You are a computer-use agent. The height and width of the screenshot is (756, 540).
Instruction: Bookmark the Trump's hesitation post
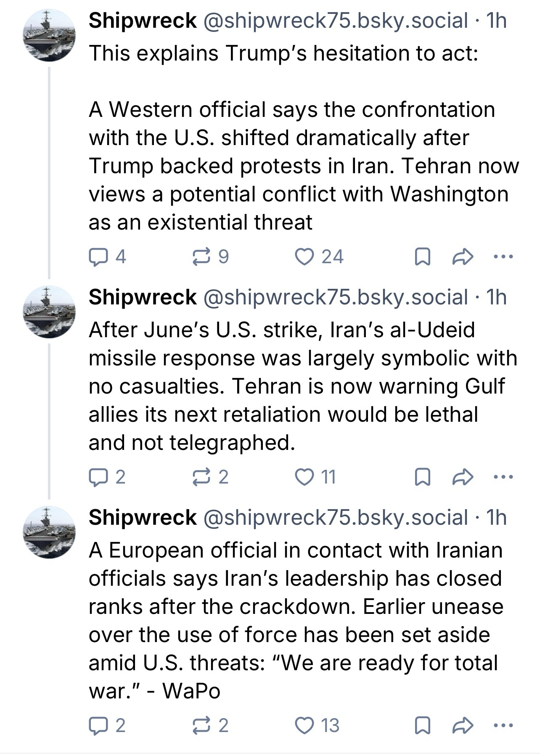pyautogui.click(x=422, y=257)
